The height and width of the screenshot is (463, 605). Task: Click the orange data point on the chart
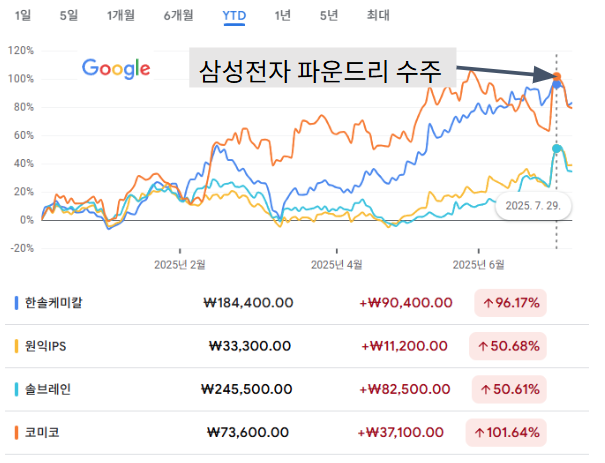point(557,76)
